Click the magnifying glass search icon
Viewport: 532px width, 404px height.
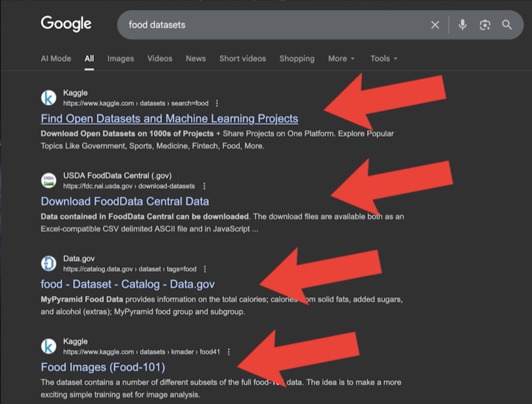(507, 25)
